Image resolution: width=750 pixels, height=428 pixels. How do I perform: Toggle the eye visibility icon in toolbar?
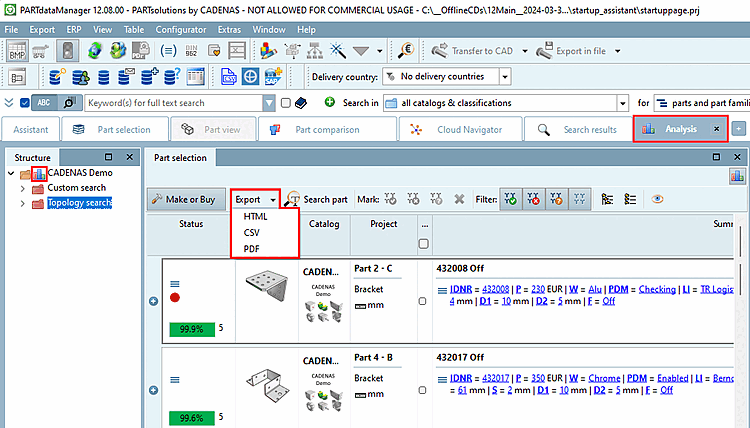tap(657, 199)
